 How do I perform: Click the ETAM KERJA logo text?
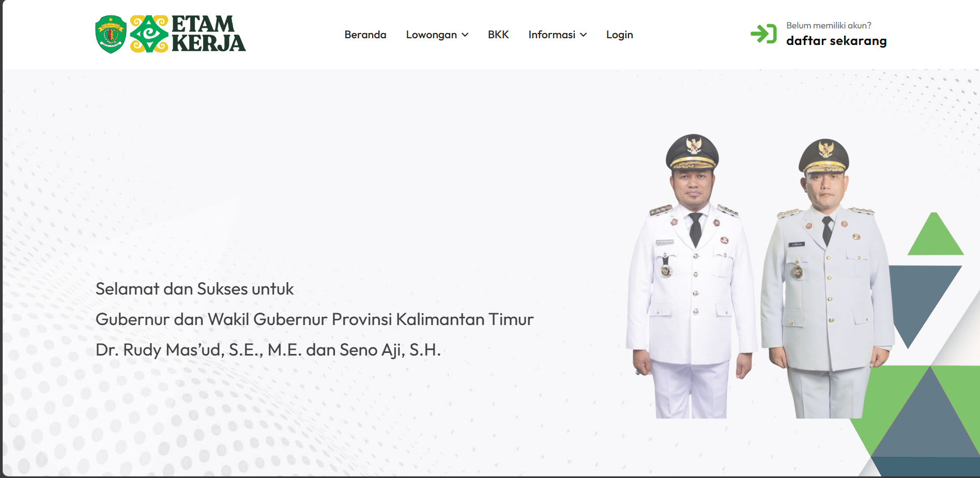(208, 34)
